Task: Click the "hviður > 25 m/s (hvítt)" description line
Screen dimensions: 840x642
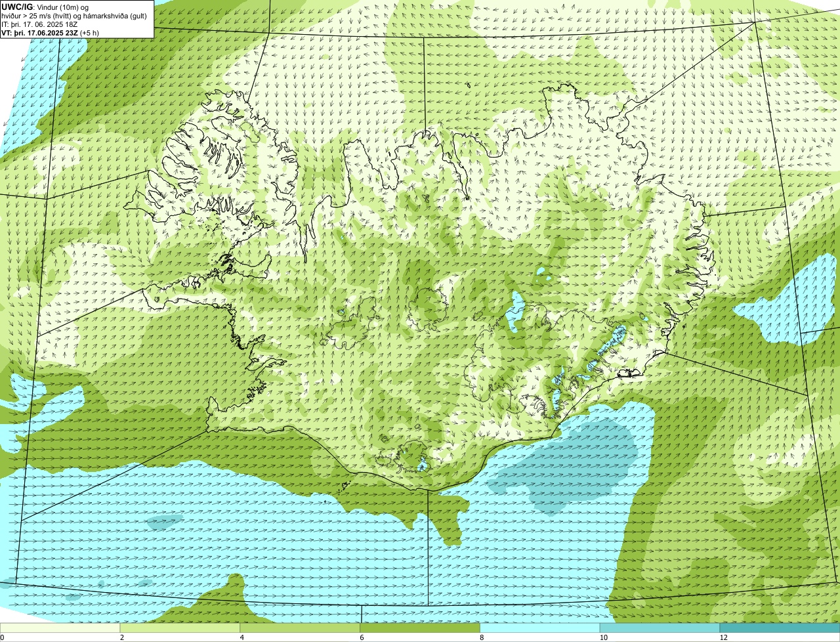Action: 75,15
